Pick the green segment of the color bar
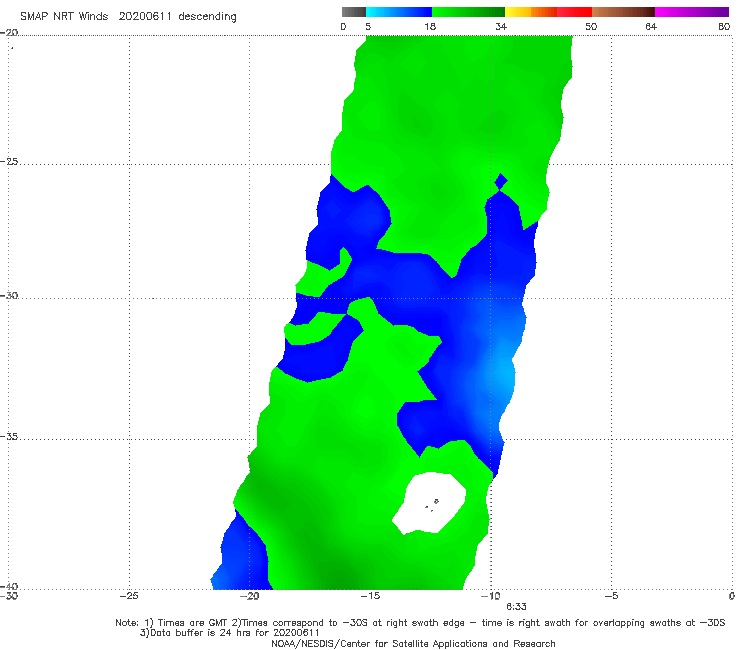740x650 pixels. (468, 12)
